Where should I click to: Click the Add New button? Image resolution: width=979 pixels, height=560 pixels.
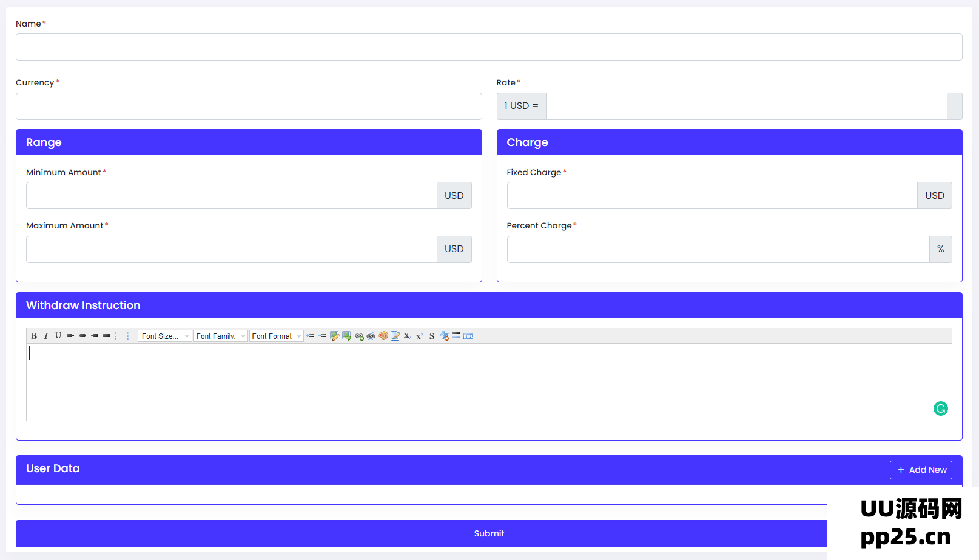coord(921,470)
